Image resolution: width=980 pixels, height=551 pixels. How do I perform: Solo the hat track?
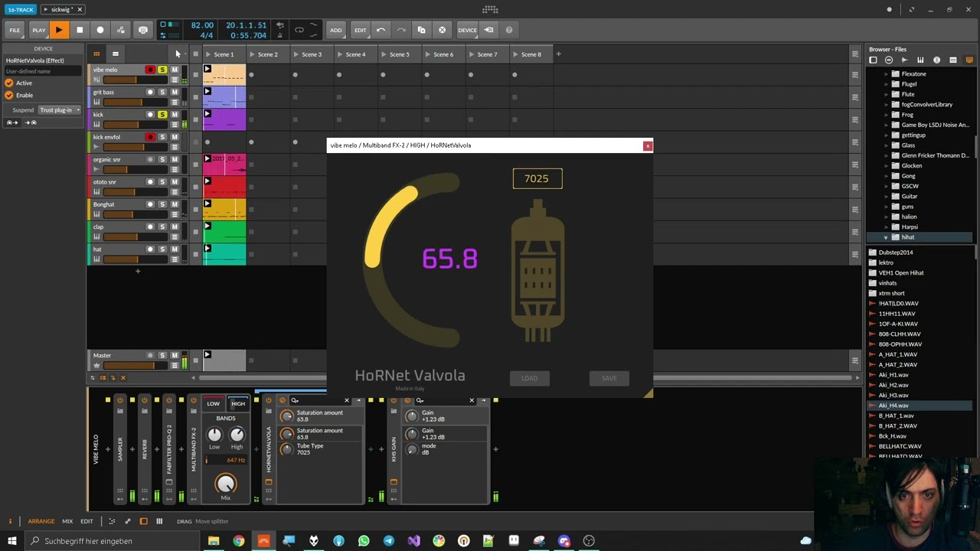(162, 249)
